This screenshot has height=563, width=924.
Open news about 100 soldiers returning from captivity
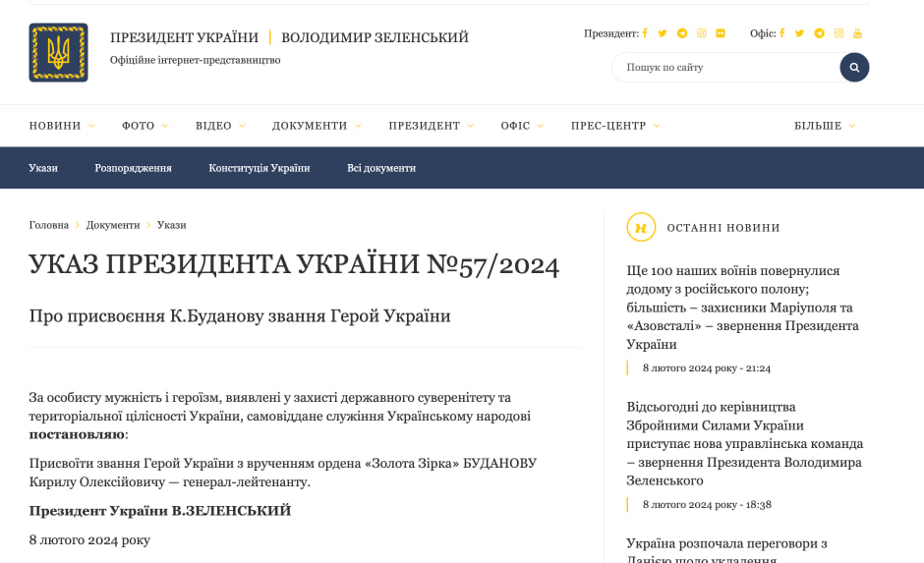(x=742, y=307)
